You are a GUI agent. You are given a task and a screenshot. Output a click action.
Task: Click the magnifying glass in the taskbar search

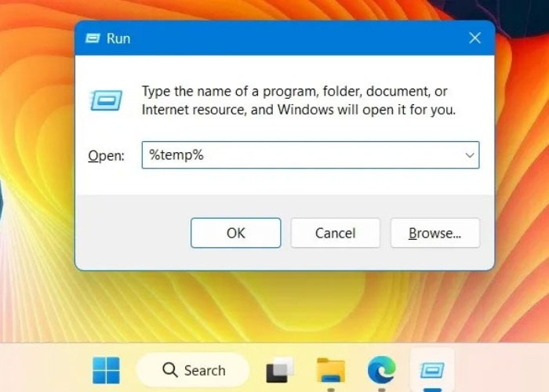tap(170, 370)
